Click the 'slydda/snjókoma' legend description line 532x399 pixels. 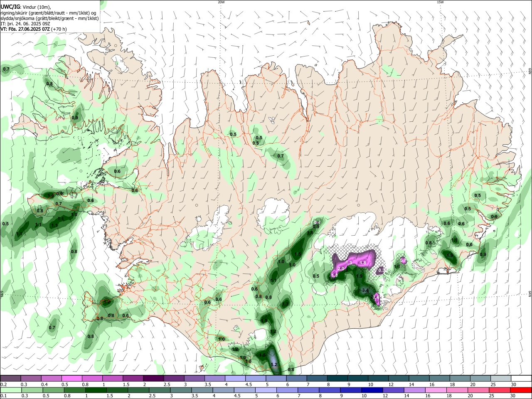pos(49,18)
